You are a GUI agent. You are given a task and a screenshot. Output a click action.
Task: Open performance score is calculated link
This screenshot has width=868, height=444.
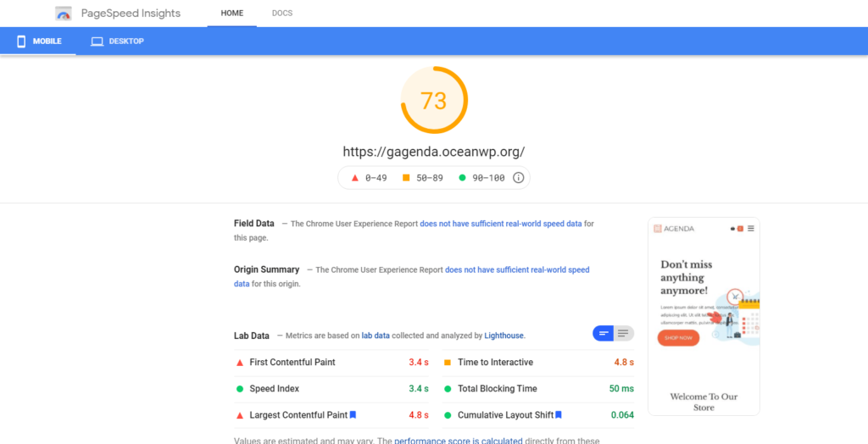click(x=459, y=441)
